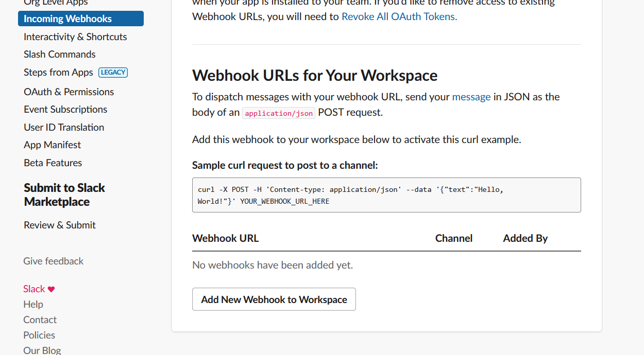Navigate to Event Subscriptions
This screenshot has height=355, width=644.
coord(65,110)
